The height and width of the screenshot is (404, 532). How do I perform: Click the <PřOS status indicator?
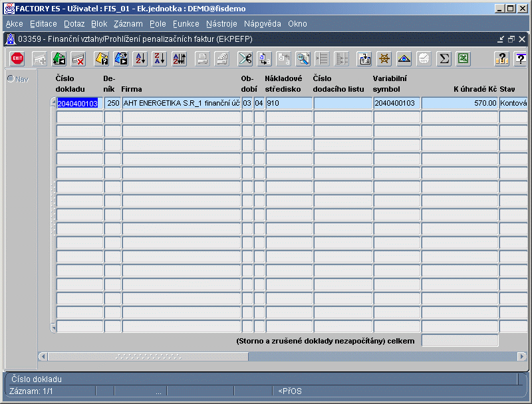pos(290,391)
